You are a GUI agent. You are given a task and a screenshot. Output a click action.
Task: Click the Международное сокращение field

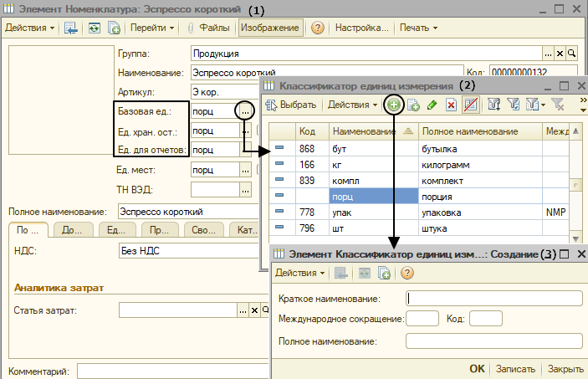pos(422,319)
